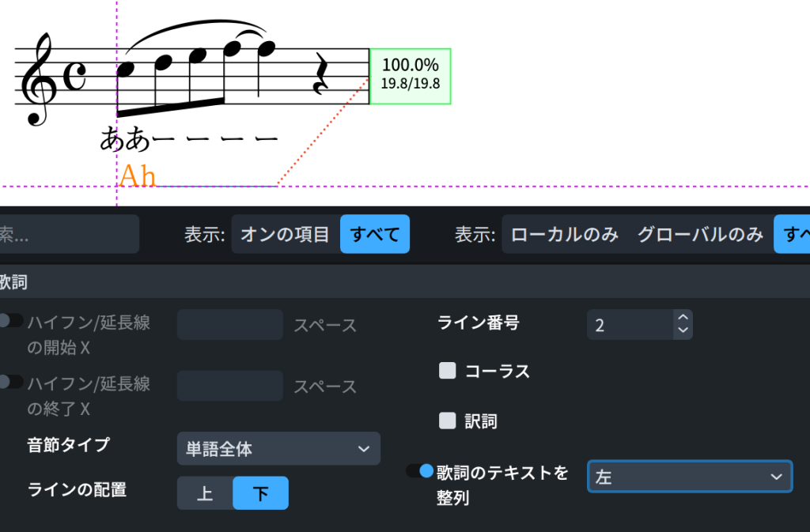Click the slur above the notes
Image resolution: width=810 pixels, height=532 pixels.
click(x=190, y=29)
